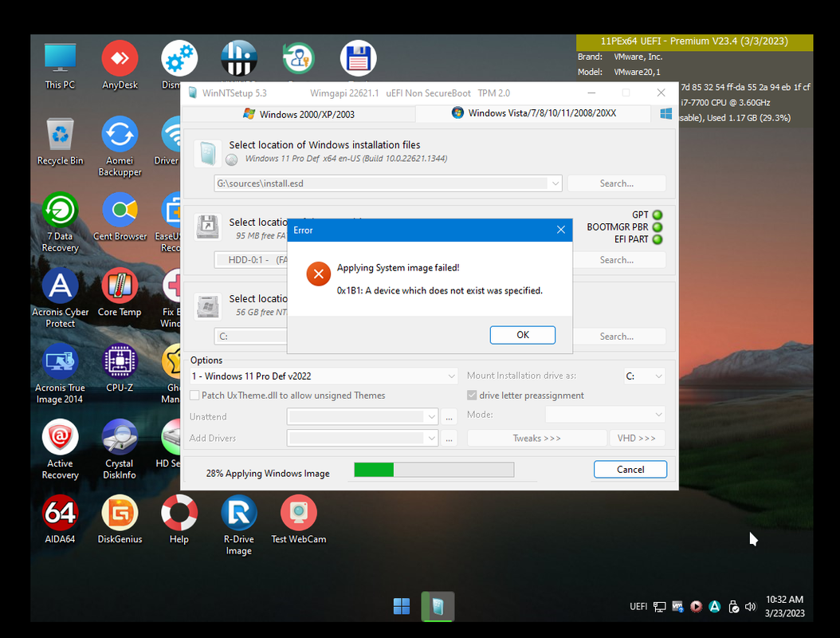Open Test WebCam desktop icon
Viewport: 840px width, 638px height.
point(298,519)
